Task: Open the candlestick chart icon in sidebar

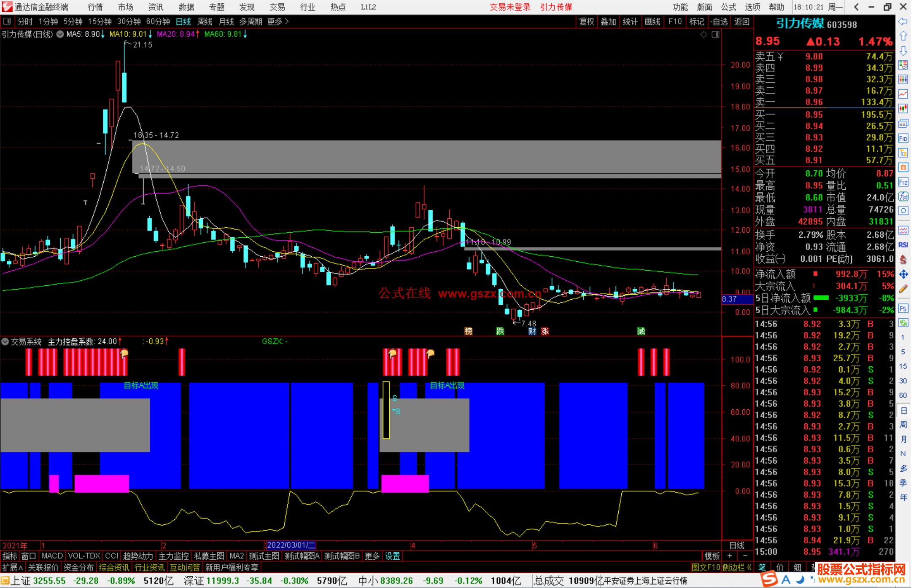Action: (903, 109)
